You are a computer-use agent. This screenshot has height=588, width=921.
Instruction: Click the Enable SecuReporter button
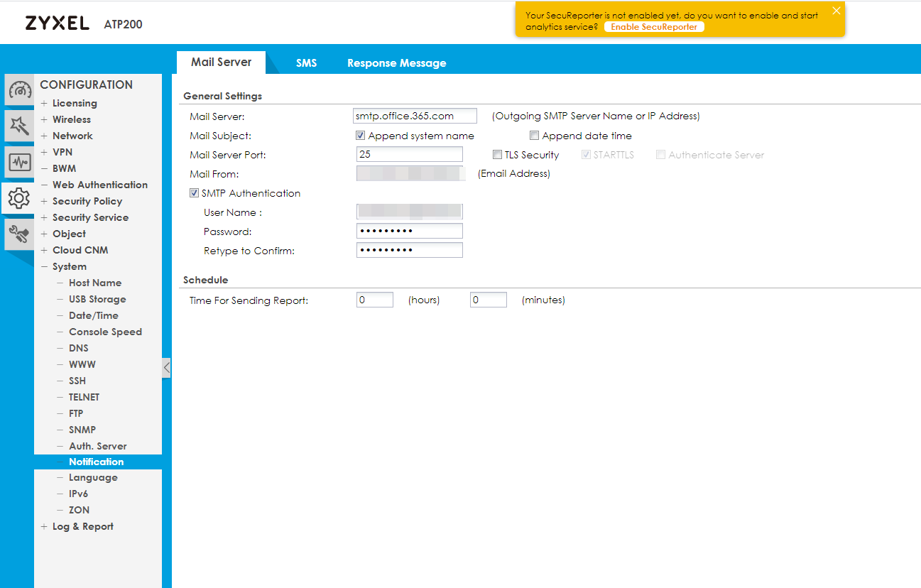point(654,27)
